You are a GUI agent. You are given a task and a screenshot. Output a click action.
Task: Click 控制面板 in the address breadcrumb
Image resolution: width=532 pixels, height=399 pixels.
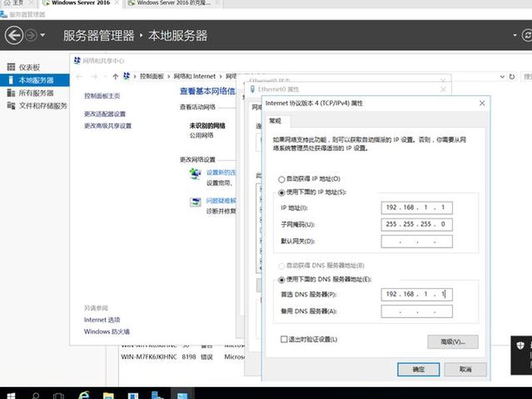point(152,76)
